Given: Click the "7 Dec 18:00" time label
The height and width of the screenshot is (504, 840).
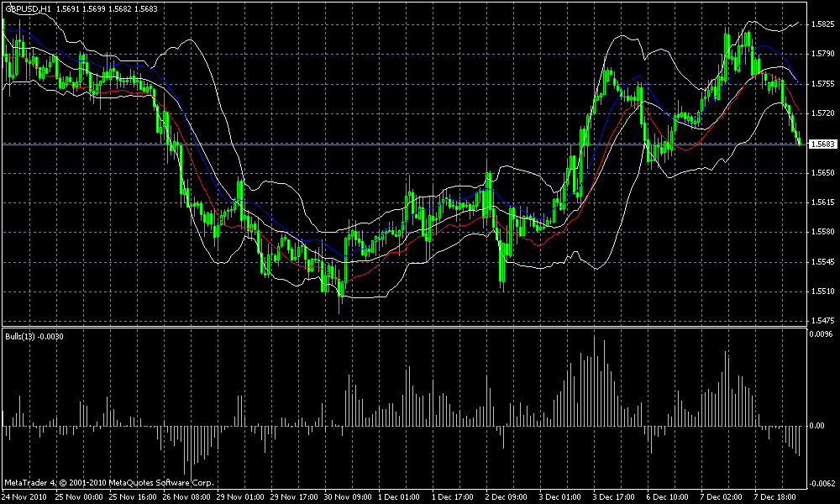Looking at the screenshot, I should (x=774, y=497).
